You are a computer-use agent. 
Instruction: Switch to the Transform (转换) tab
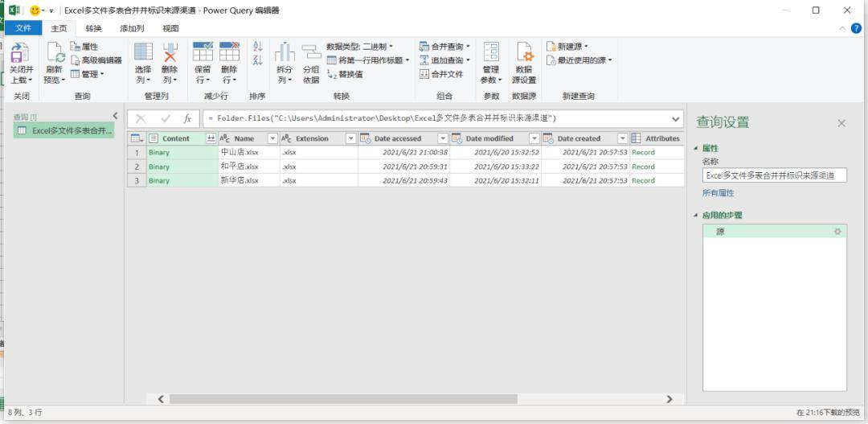coord(93,28)
